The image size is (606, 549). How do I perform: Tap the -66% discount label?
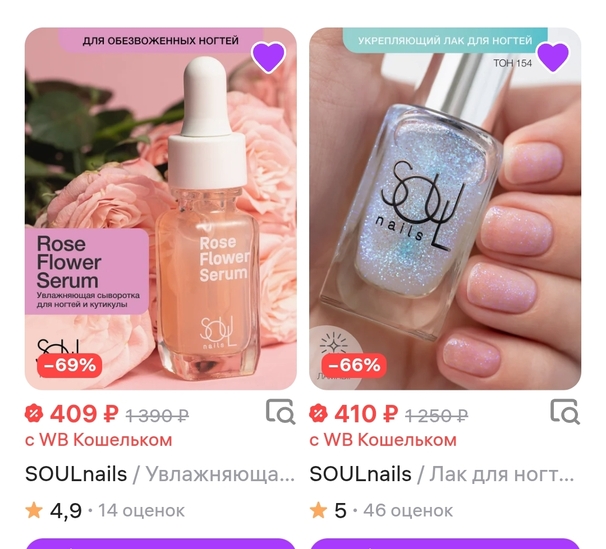click(x=354, y=365)
